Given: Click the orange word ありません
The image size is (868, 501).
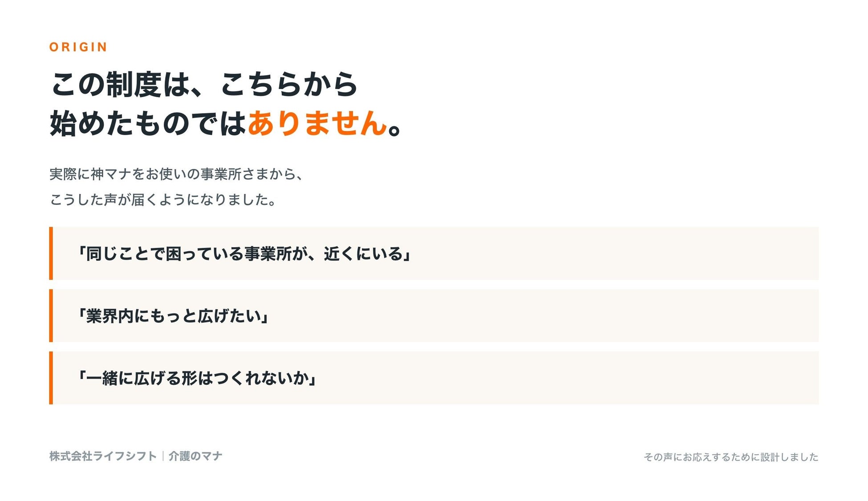Looking at the screenshot, I should click(317, 123).
